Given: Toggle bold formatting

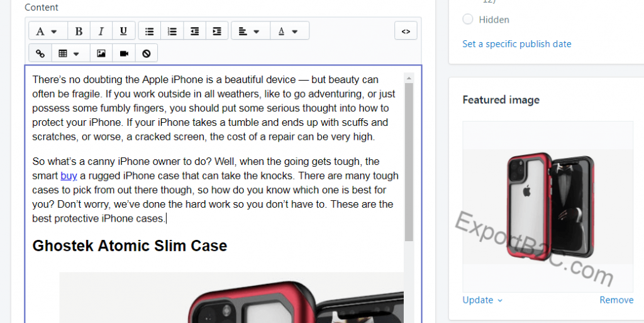Looking at the screenshot, I should tap(79, 31).
